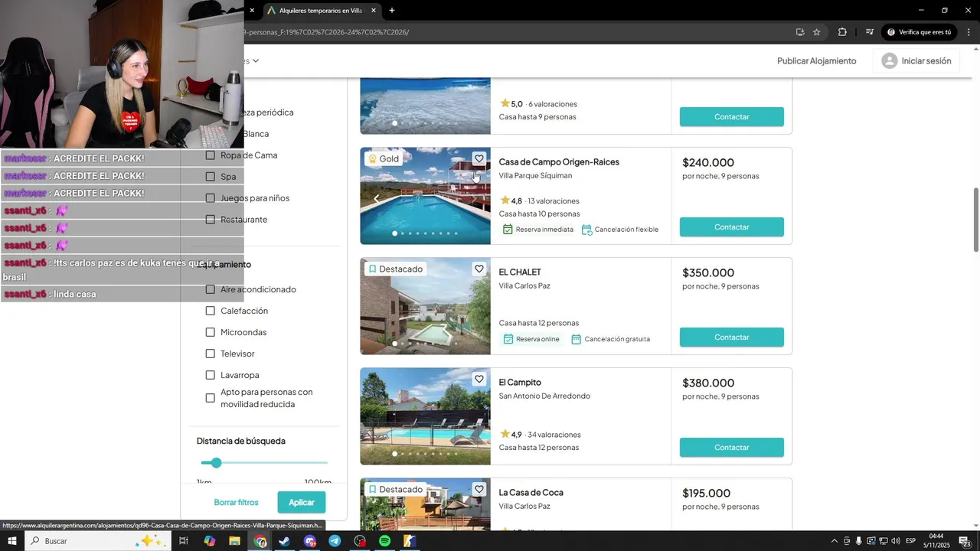Clear filters via Borrar filtros

(236, 503)
